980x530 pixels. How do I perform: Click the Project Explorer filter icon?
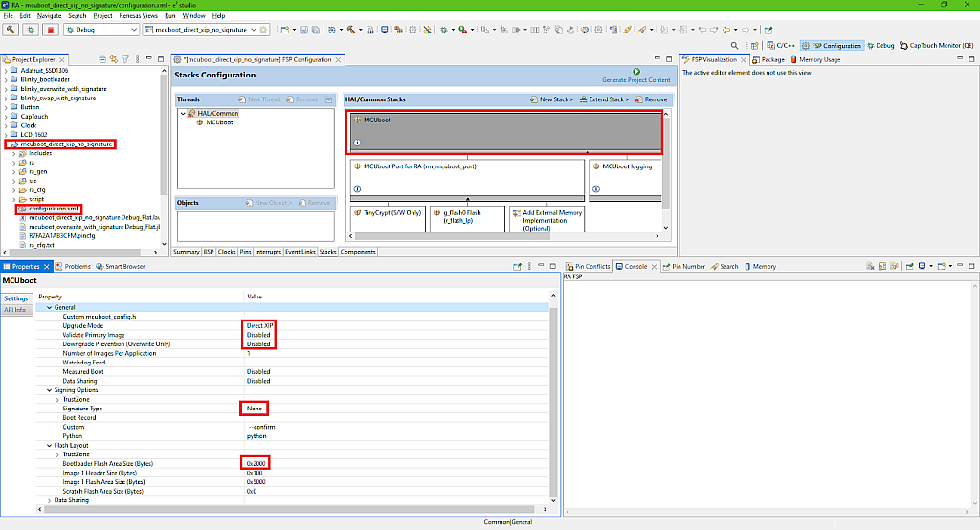125,59
